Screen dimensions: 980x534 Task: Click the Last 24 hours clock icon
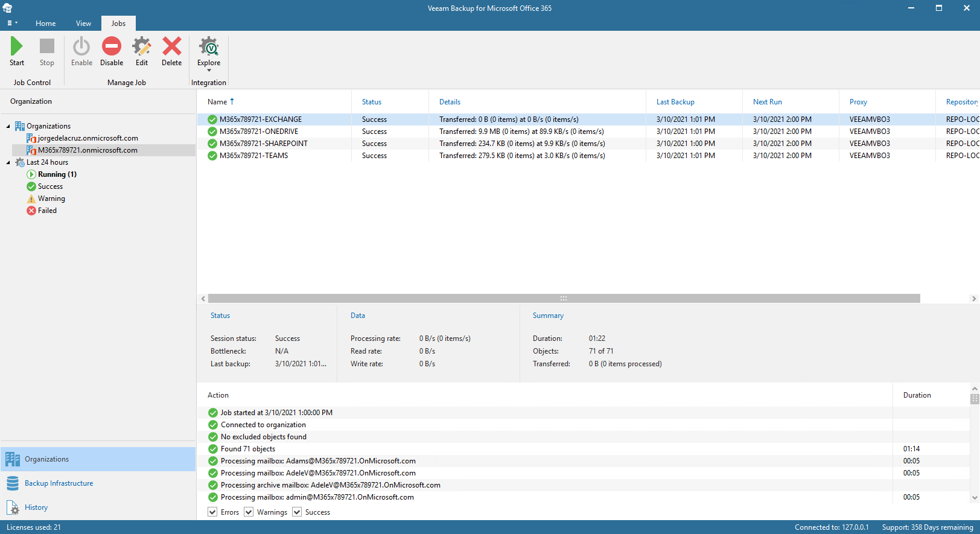20,162
